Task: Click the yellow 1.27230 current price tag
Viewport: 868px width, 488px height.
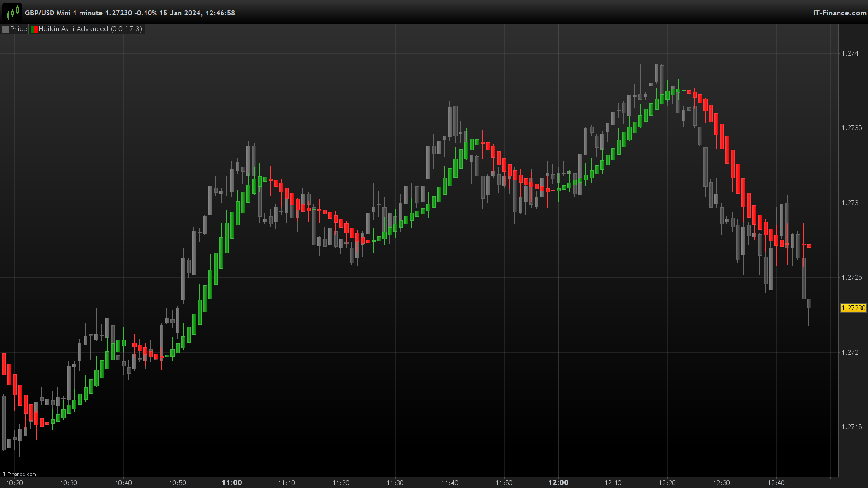Action: [x=853, y=308]
